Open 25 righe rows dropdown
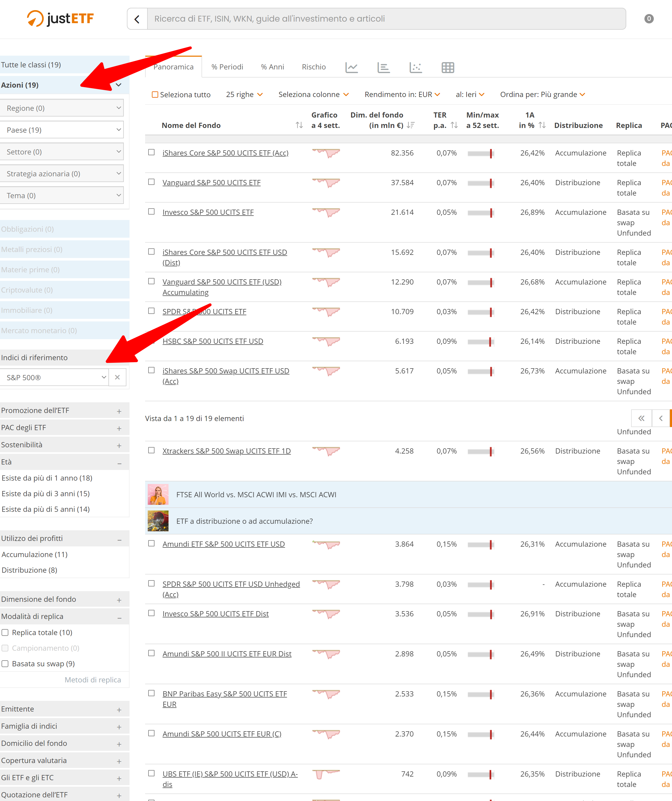The width and height of the screenshot is (672, 801). tap(244, 94)
